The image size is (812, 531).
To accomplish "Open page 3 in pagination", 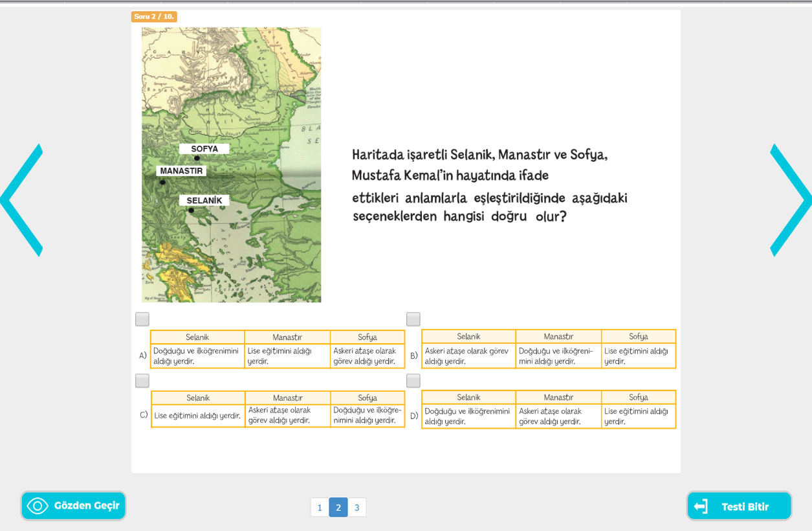I will tap(357, 507).
